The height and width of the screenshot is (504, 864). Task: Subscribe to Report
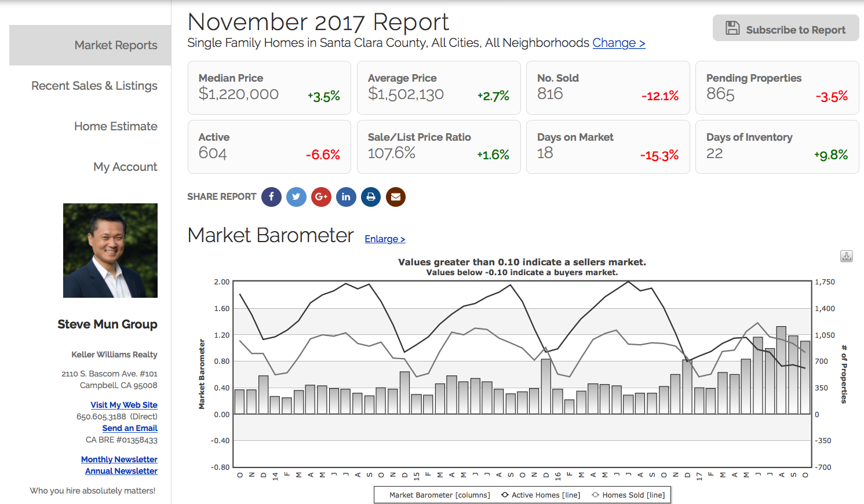(x=786, y=28)
